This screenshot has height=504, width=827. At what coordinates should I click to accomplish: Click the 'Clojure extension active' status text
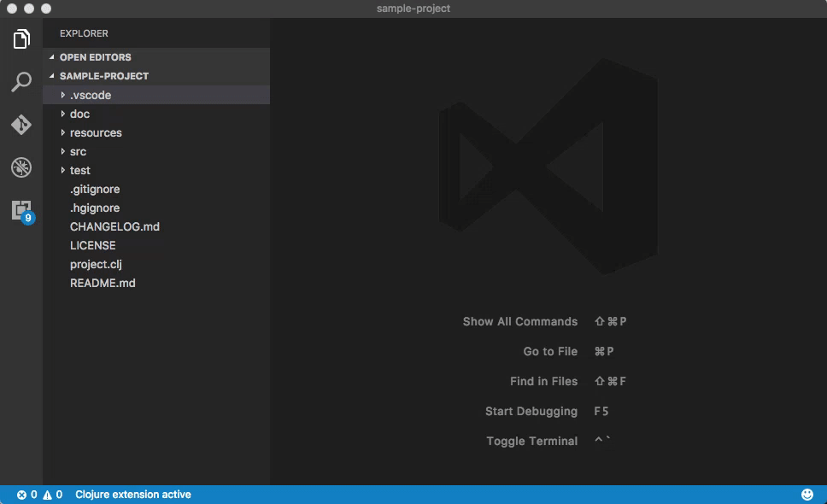tap(133, 495)
